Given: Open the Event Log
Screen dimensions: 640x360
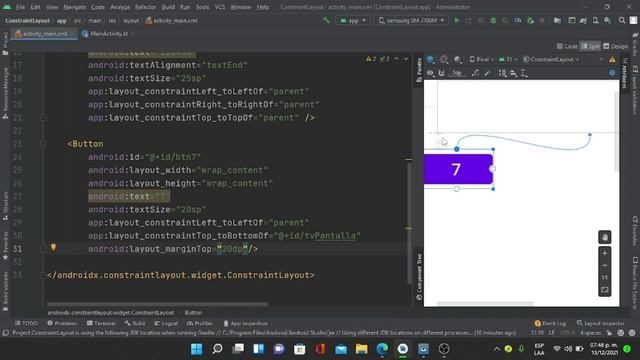Looking at the screenshot, I should click(x=550, y=323).
